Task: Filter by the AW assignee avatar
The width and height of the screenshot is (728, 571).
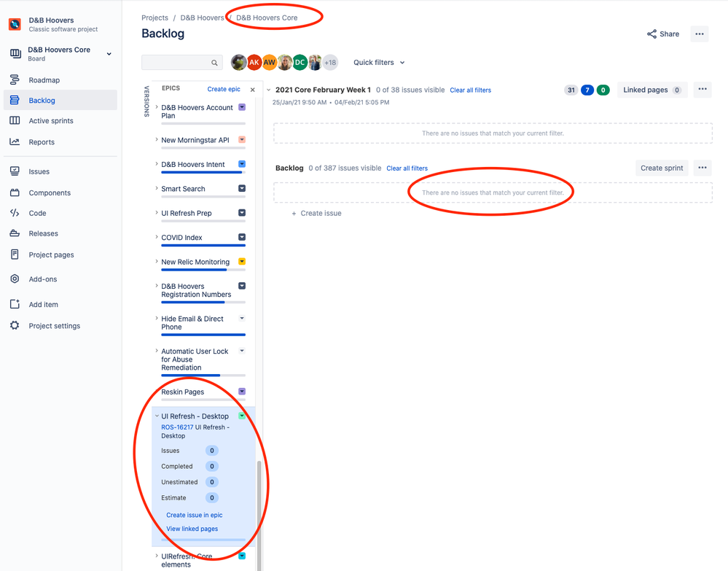Action: tap(270, 62)
